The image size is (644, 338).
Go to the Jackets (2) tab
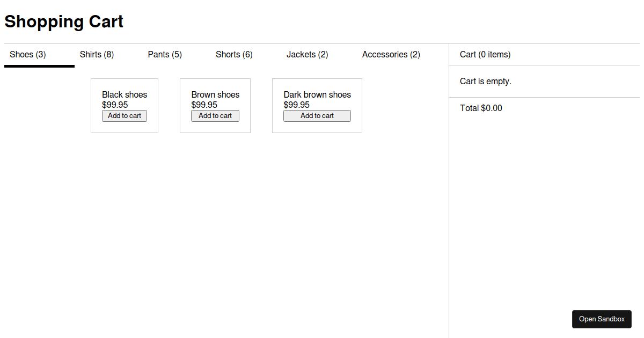tap(307, 55)
